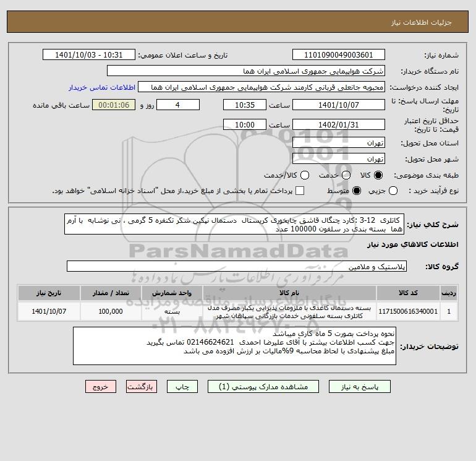Viewport: 476px width, 461px height.
Task: Select product code 117150616340001 cell
Action: pyautogui.click(x=408, y=311)
